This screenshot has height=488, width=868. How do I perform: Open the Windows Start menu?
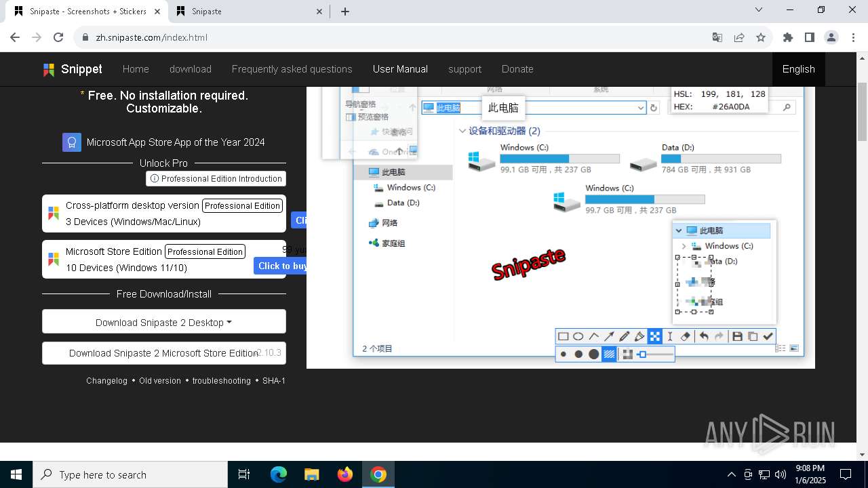click(16, 474)
